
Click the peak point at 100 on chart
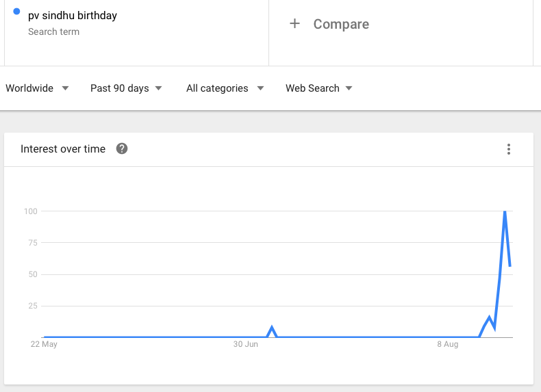(x=505, y=211)
